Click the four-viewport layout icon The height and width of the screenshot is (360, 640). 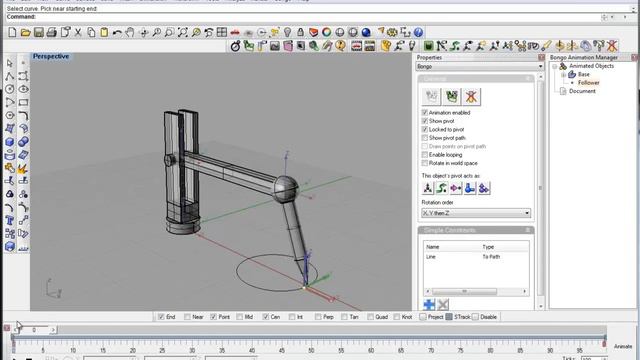coord(222,32)
